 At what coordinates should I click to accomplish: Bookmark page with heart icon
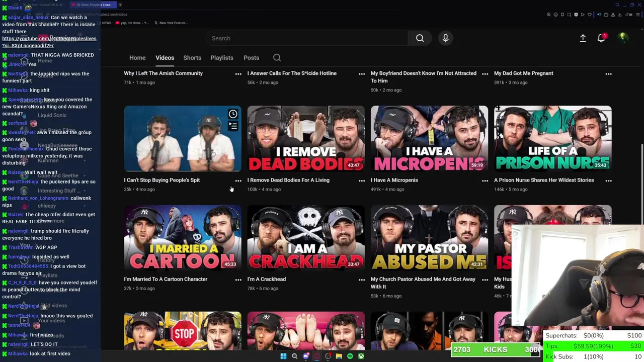(590, 15)
